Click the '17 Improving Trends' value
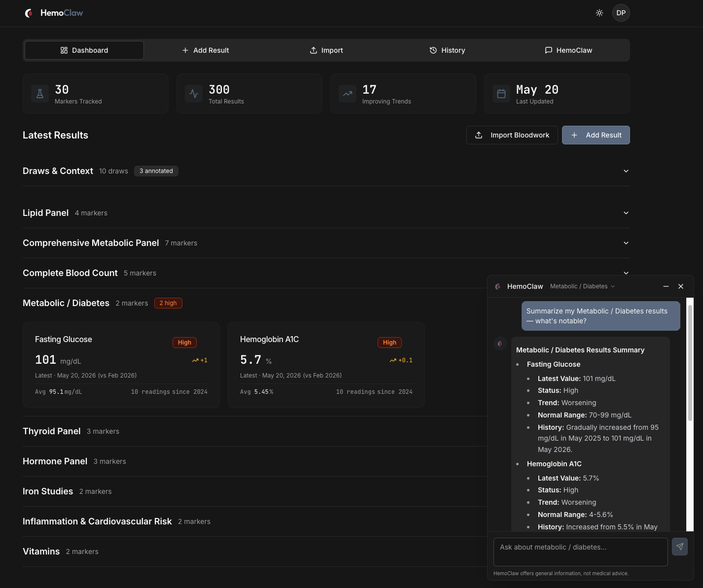This screenshot has height=588, width=703. 369,90
